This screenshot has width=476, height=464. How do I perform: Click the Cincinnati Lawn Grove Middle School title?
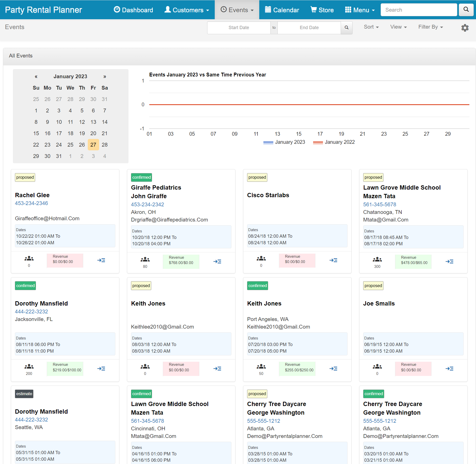tap(170, 404)
